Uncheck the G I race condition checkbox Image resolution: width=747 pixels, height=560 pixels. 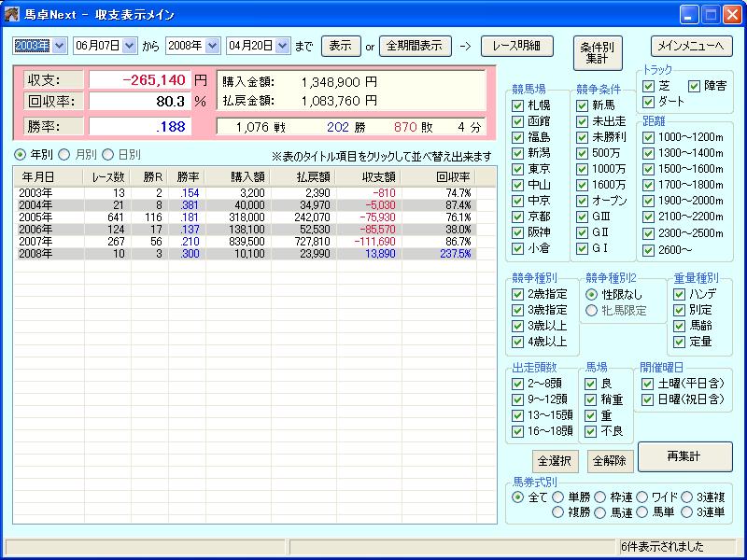585,249
